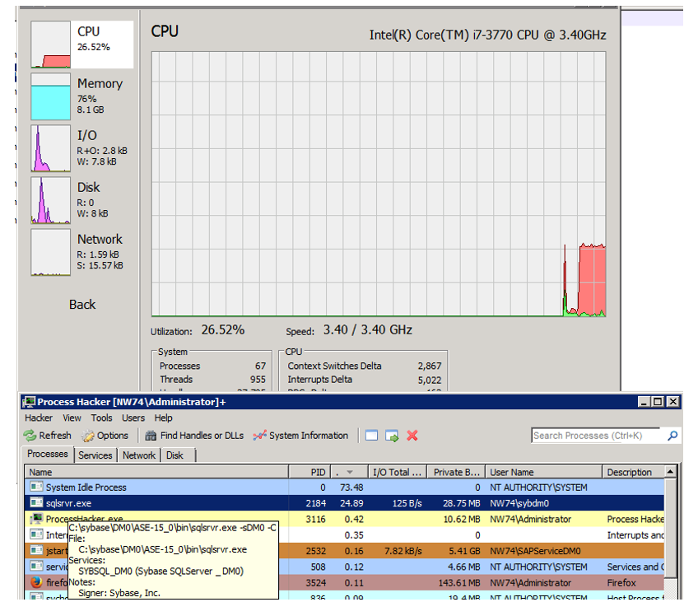Click the ProcessHacker.exe process icon

[x=36, y=519]
